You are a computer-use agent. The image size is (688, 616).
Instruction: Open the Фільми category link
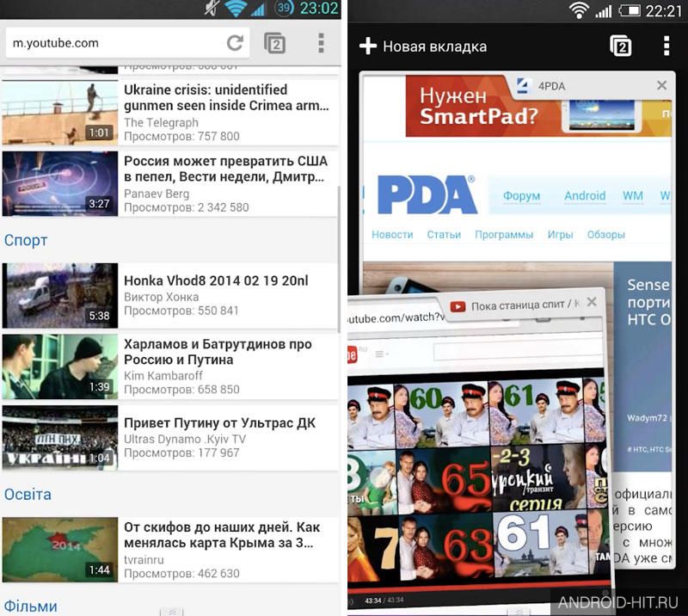click(31, 607)
